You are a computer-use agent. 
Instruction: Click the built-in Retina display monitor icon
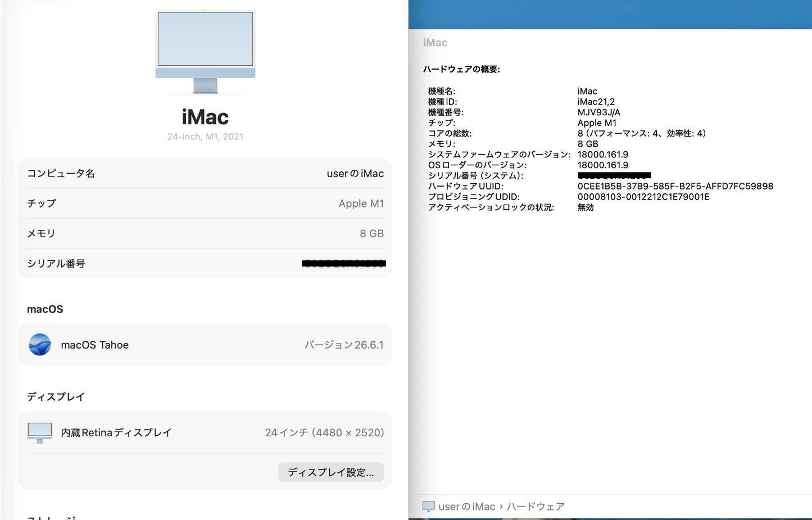(x=40, y=432)
